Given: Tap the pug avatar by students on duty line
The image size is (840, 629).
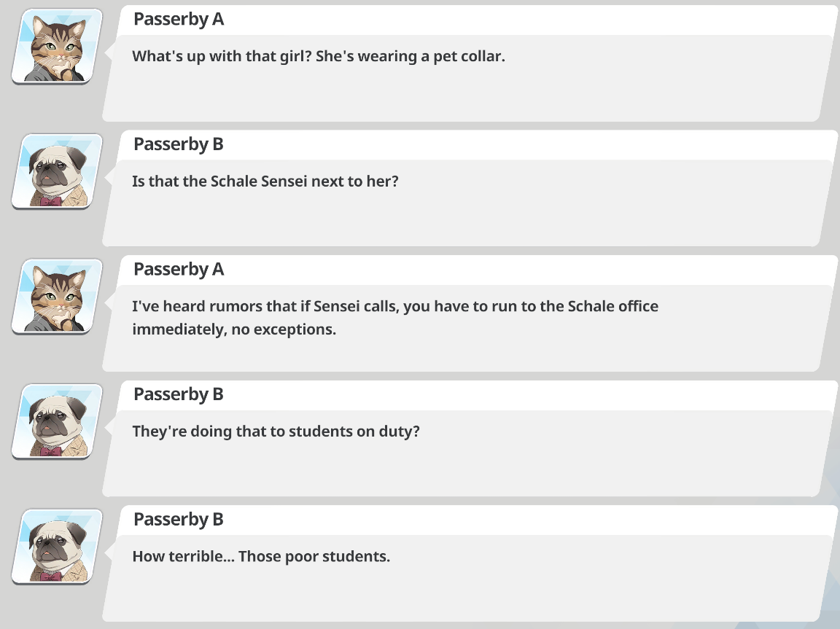Looking at the screenshot, I should pyautogui.click(x=58, y=422).
